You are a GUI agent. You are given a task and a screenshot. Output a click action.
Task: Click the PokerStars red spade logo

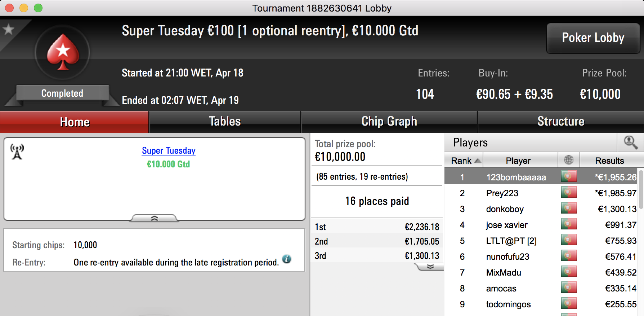[63, 52]
